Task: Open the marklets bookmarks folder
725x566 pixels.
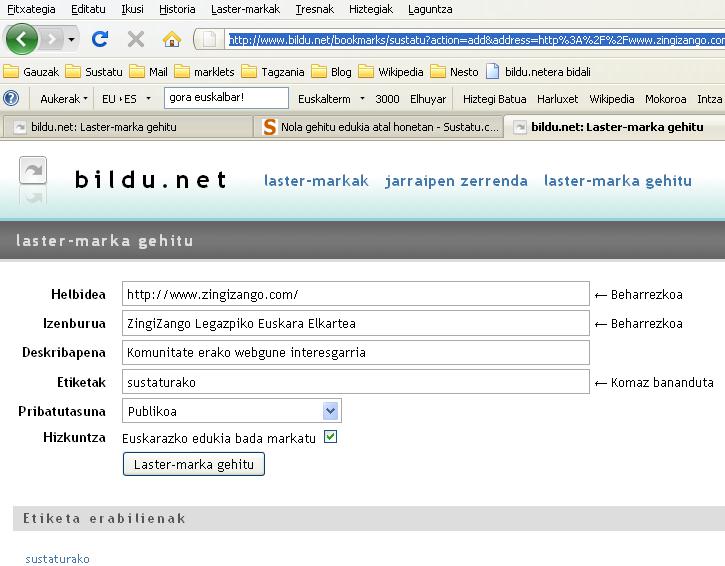Action: [204, 72]
